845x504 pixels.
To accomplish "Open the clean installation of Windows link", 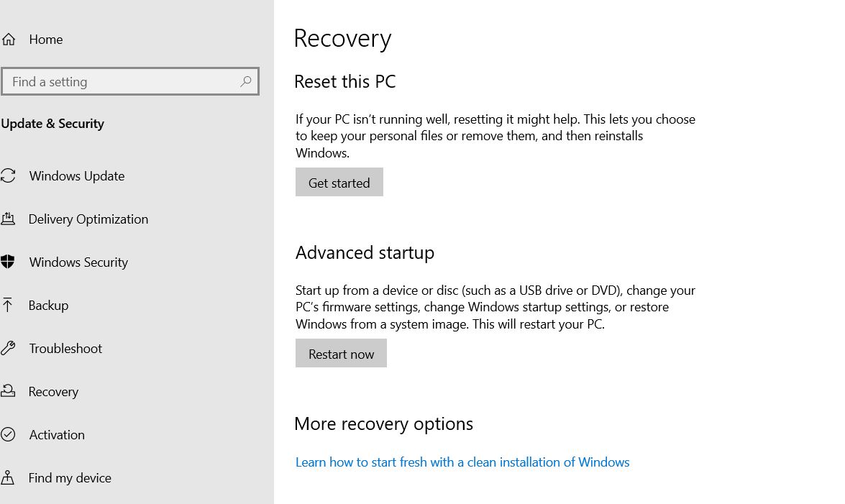I will click(462, 462).
